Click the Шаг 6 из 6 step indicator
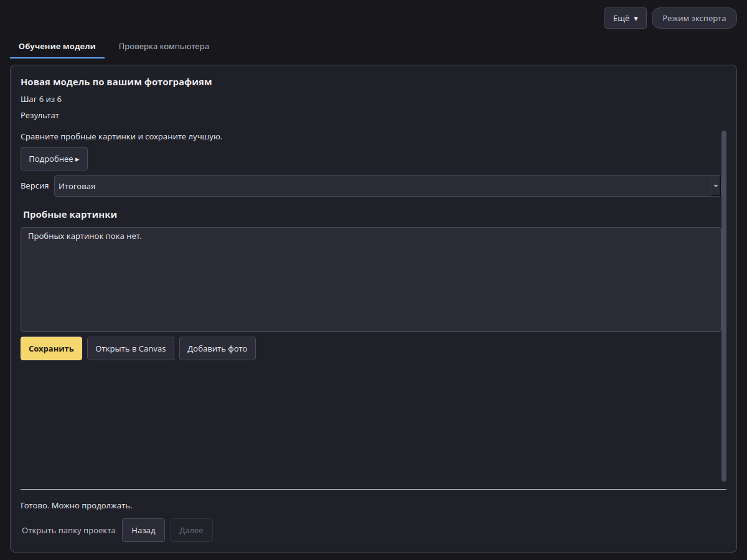The height and width of the screenshot is (560, 747). click(41, 99)
